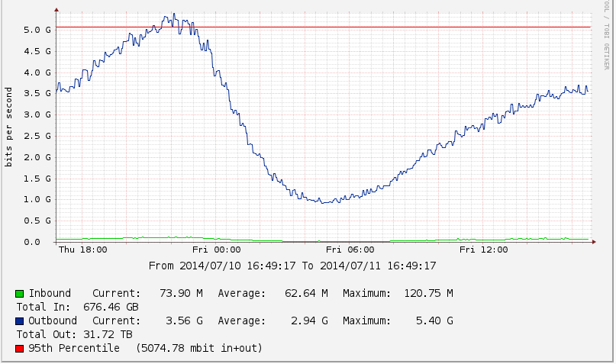Click the '0.0' Y-axis label
The height and width of the screenshot is (364, 616).
pyautogui.click(x=41, y=242)
